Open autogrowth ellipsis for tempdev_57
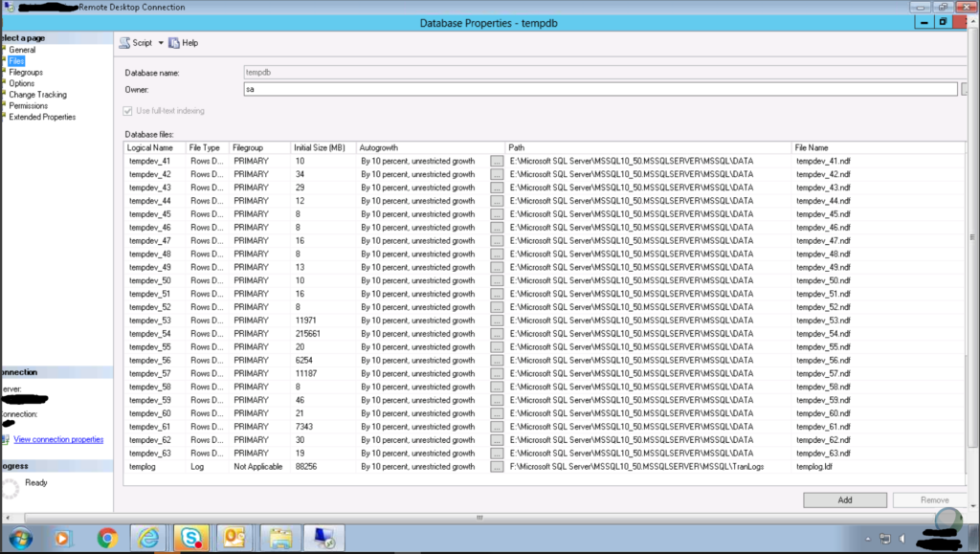Viewport: 980px width, 554px height. [497, 373]
